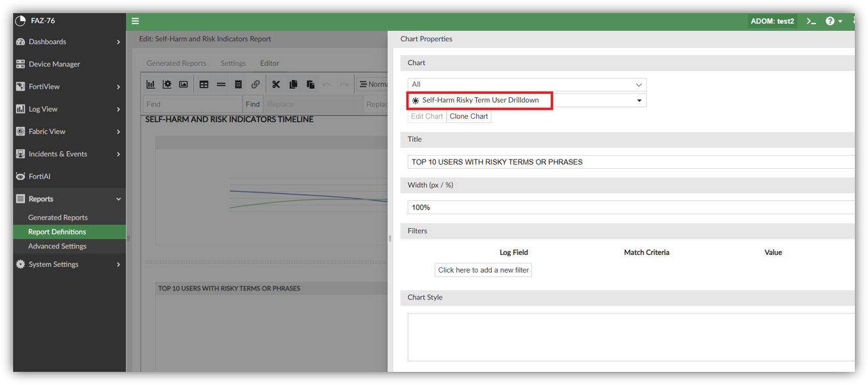Click the Fabric View icon
Viewport: 868px width, 385px height.
[20, 131]
